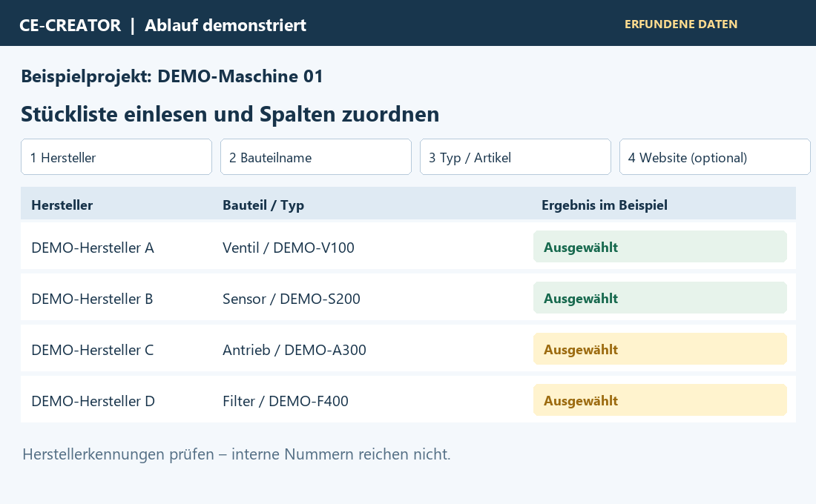816x504 pixels.
Task: Select the '4 Website (optional)' step box
Action: tap(715, 156)
